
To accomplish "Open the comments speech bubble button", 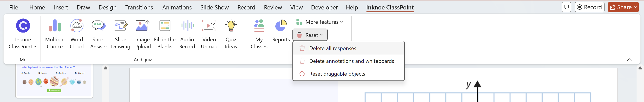I will pos(566,7).
